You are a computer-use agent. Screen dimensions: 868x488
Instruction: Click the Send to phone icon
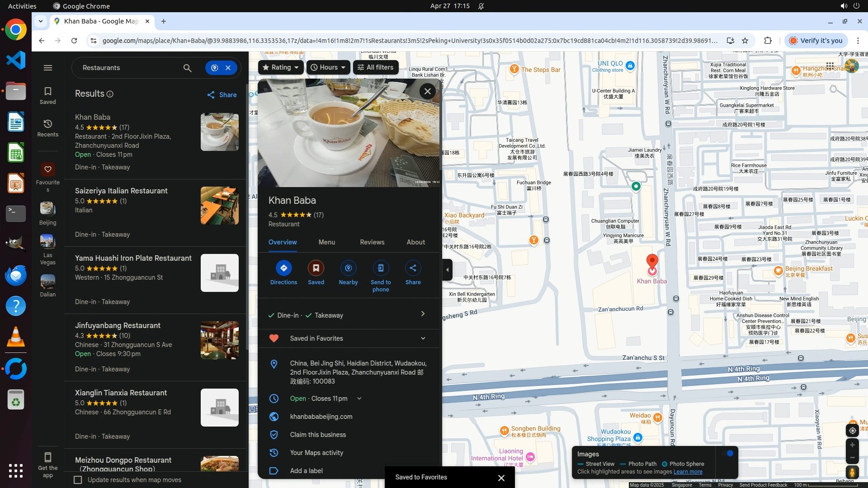point(381,268)
